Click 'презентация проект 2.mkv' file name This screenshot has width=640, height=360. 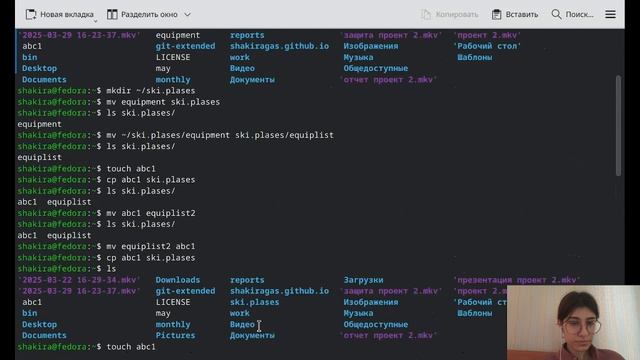pyautogui.click(x=517, y=280)
